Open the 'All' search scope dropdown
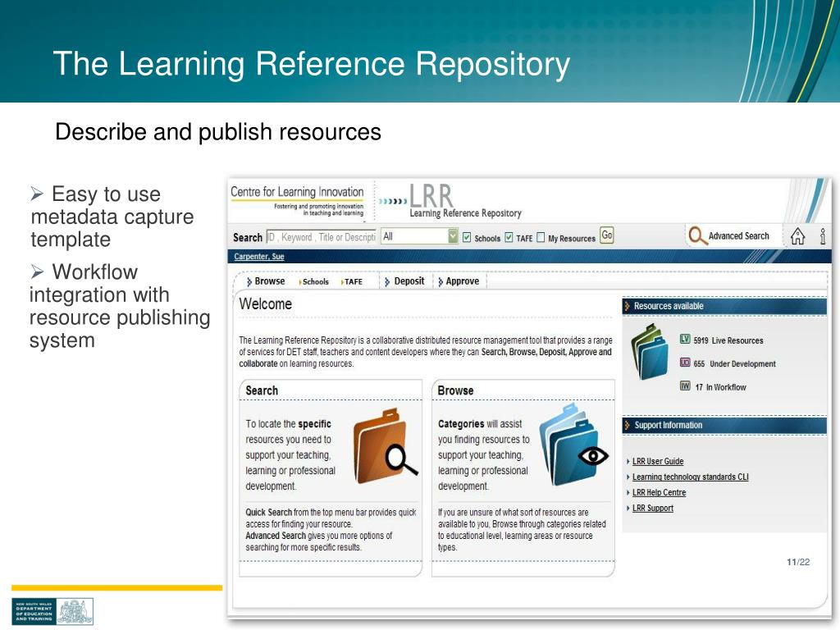 click(x=419, y=236)
